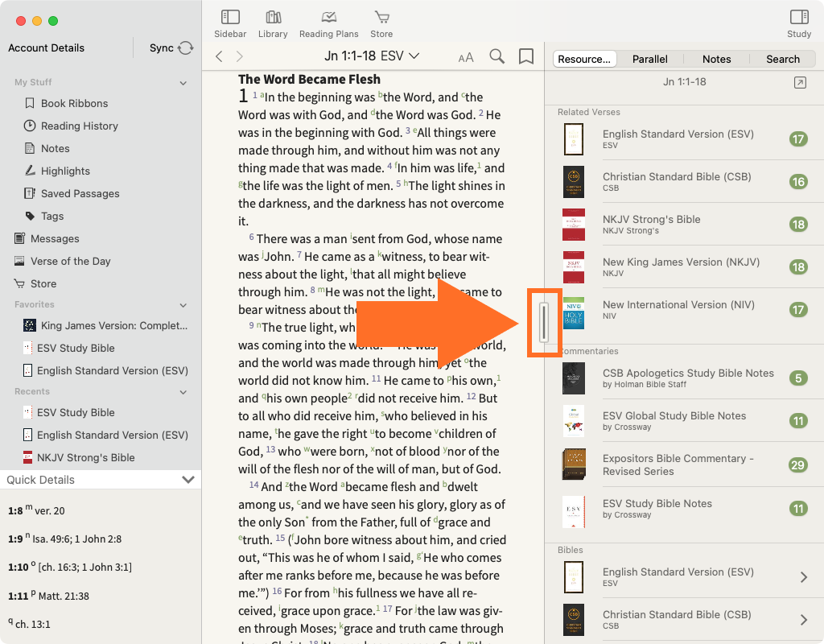
Task: Add a bookmark ribbon to passage
Action: click(x=526, y=56)
